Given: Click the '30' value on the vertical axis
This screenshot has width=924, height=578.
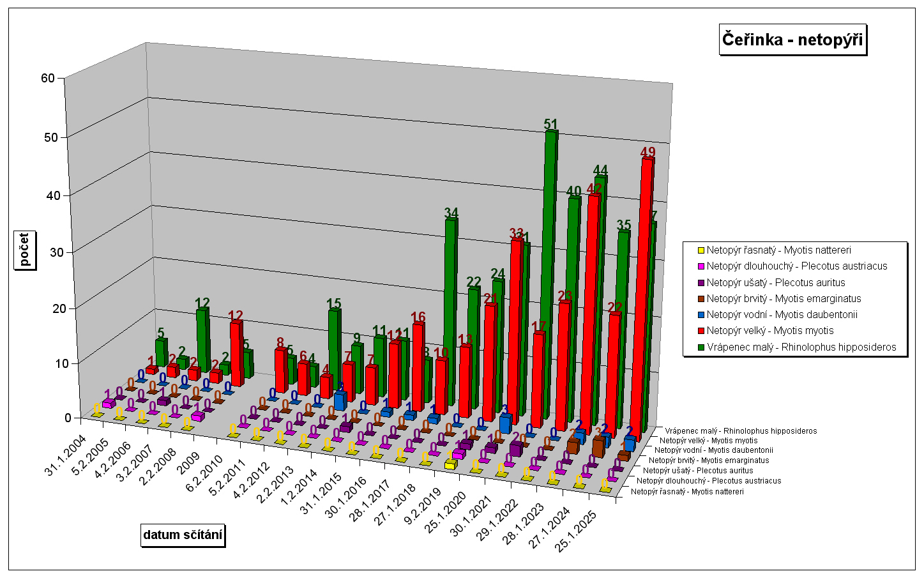Looking at the screenshot, I should tap(57, 252).
